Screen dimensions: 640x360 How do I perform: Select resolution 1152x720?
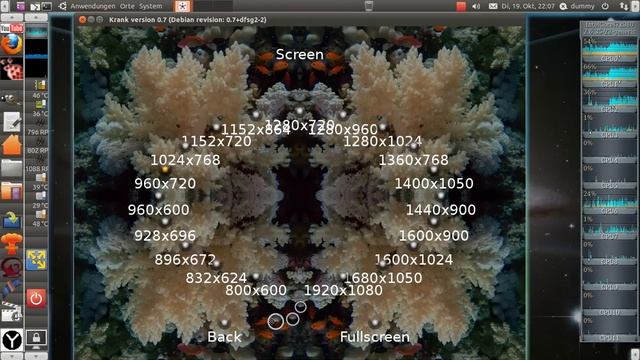pyautogui.click(x=216, y=141)
